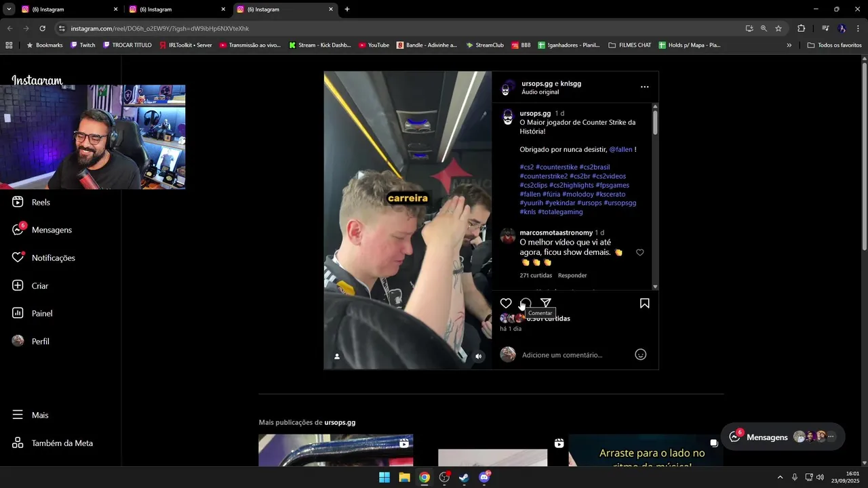Open the knlsgg profile in header

[x=571, y=83]
